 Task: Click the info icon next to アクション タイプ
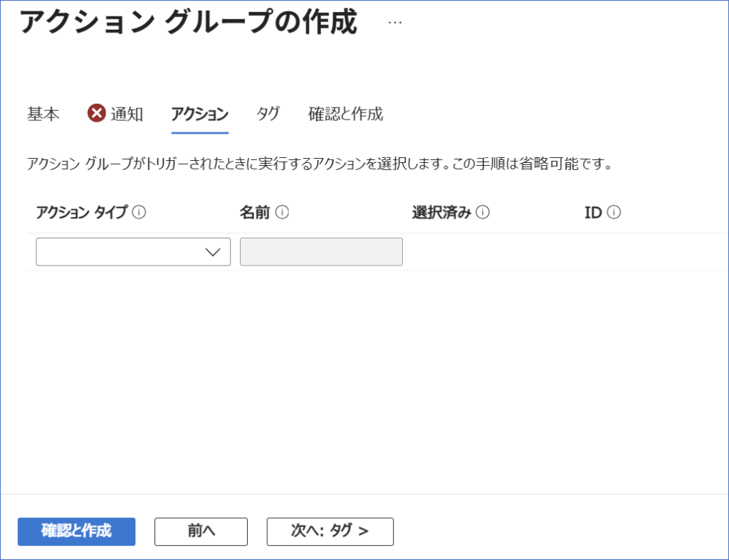[x=140, y=212]
